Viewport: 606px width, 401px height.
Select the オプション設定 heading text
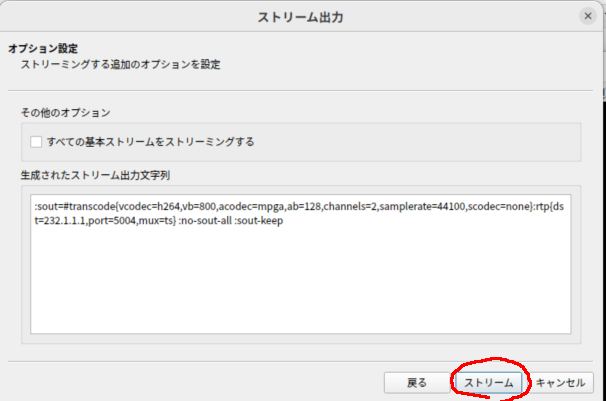[x=43, y=49]
